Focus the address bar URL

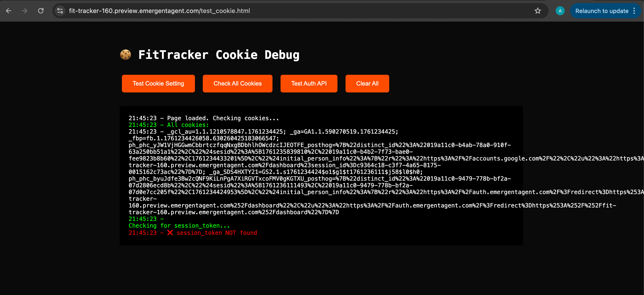pos(159,11)
